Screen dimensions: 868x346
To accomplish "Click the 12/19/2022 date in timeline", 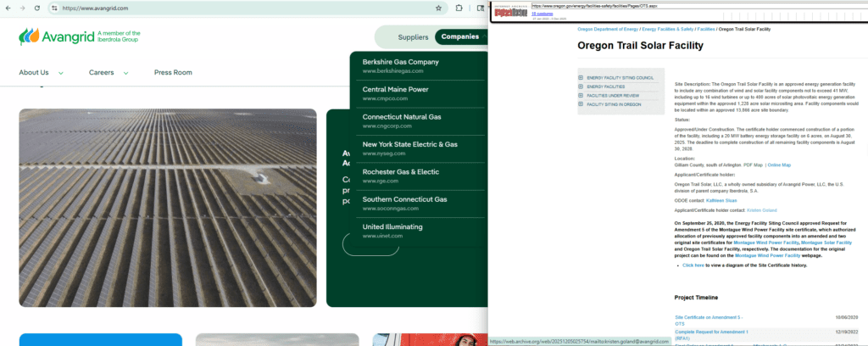I will (x=847, y=332).
